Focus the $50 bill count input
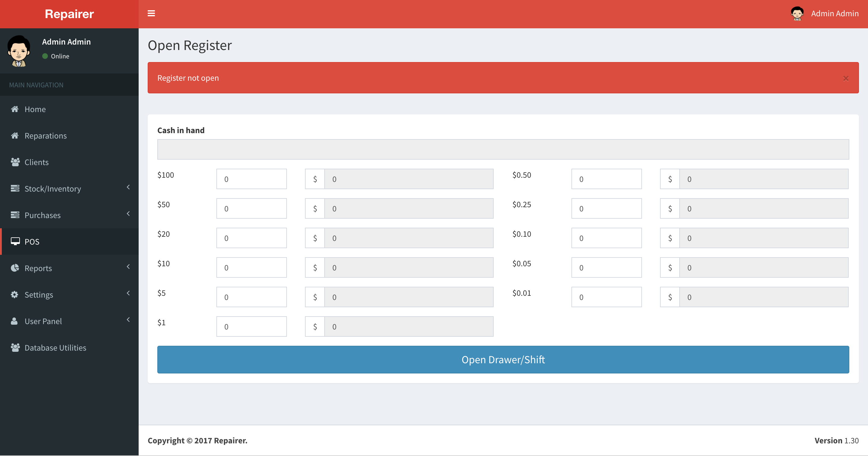 pos(251,208)
